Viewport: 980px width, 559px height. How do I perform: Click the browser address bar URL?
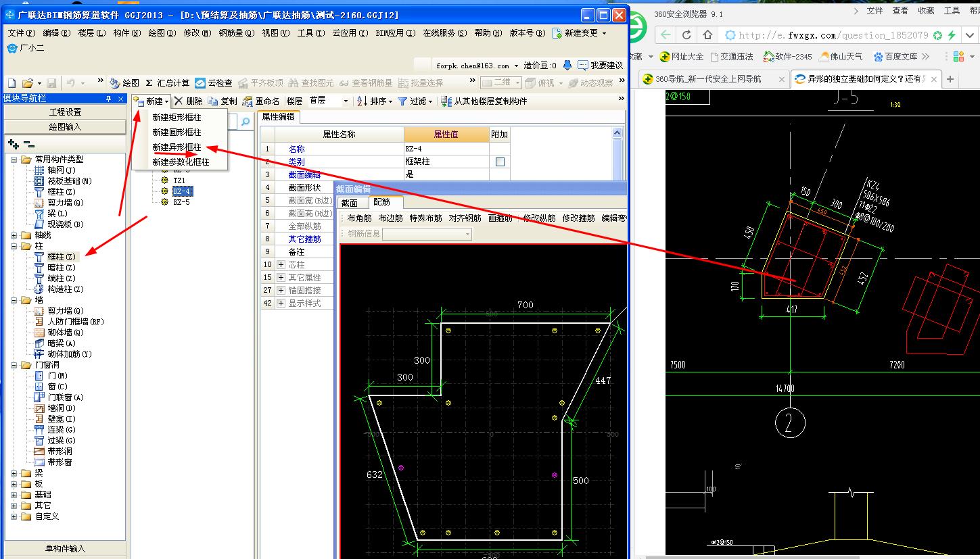tap(833, 35)
